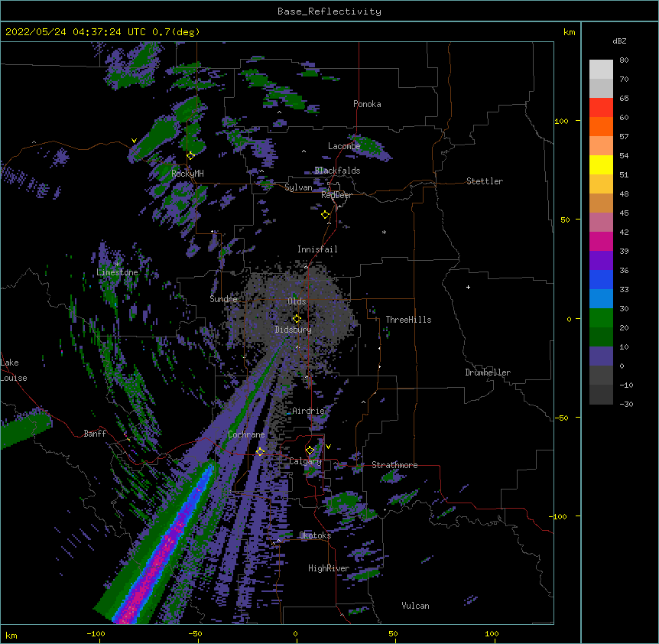This screenshot has height=644, width=659.
Task: Click the 80 value on dBZ scale
Action: click(624, 60)
